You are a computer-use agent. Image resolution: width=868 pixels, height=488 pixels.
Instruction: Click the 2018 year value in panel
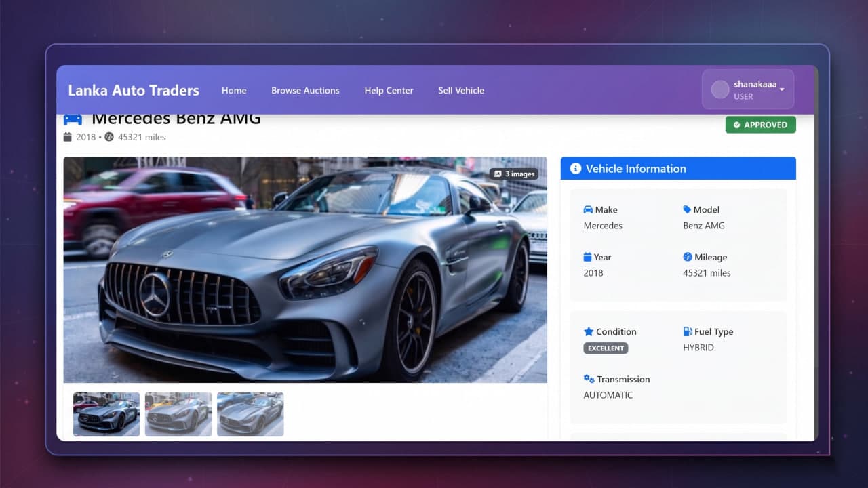click(x=593, y=273)
